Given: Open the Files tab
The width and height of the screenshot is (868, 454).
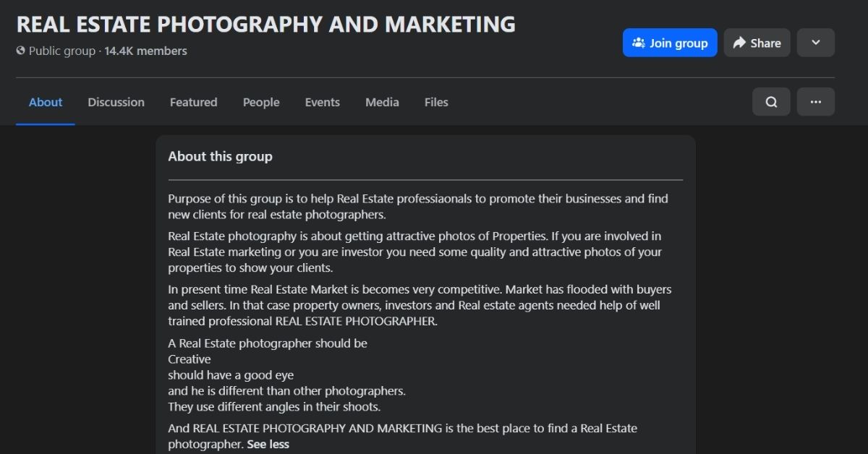Looking at the screenshot, I should [x=436, y=103].
